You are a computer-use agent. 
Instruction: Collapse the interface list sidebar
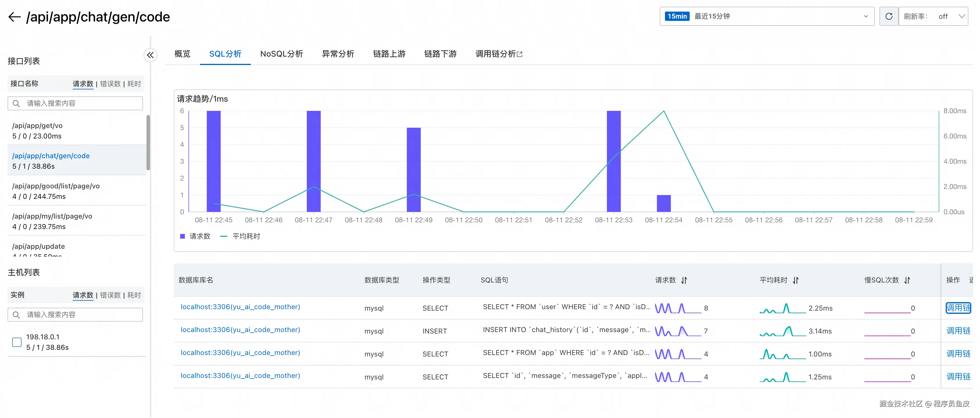coord(150,55)
